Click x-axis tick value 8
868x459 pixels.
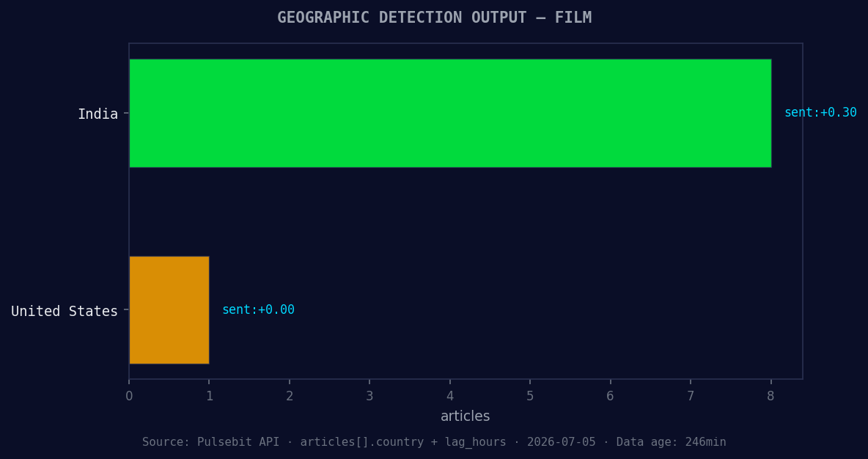tap(771, 396)
